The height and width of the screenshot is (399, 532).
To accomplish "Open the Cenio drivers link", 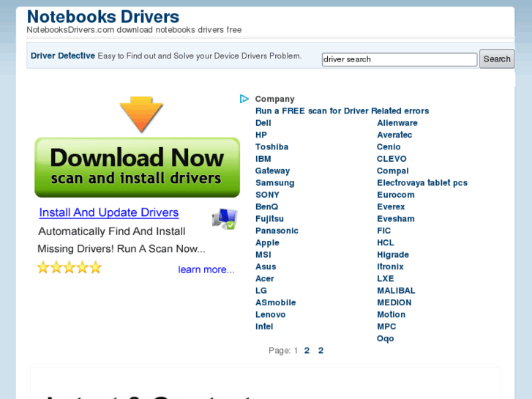I will click(x=389, y=146).
